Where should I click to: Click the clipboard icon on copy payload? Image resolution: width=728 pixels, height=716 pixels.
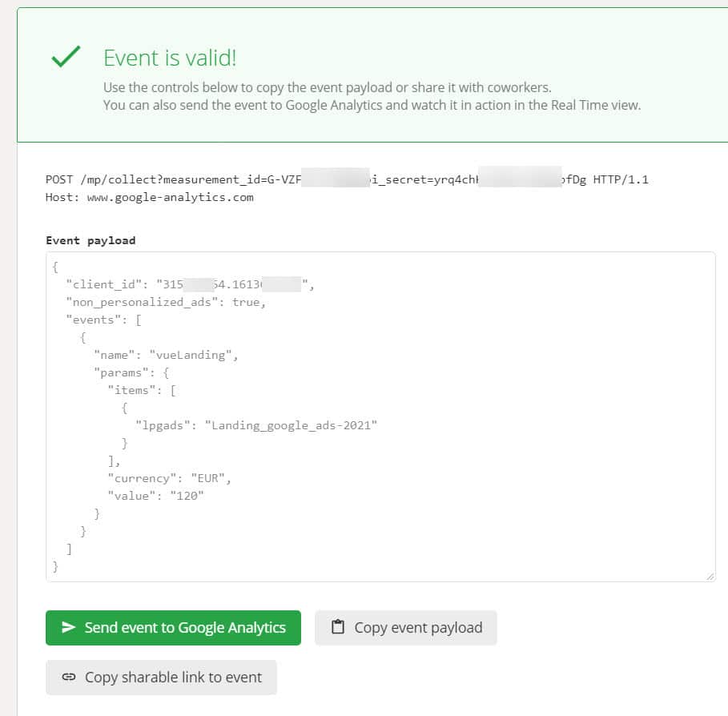[x=338, y=627]
